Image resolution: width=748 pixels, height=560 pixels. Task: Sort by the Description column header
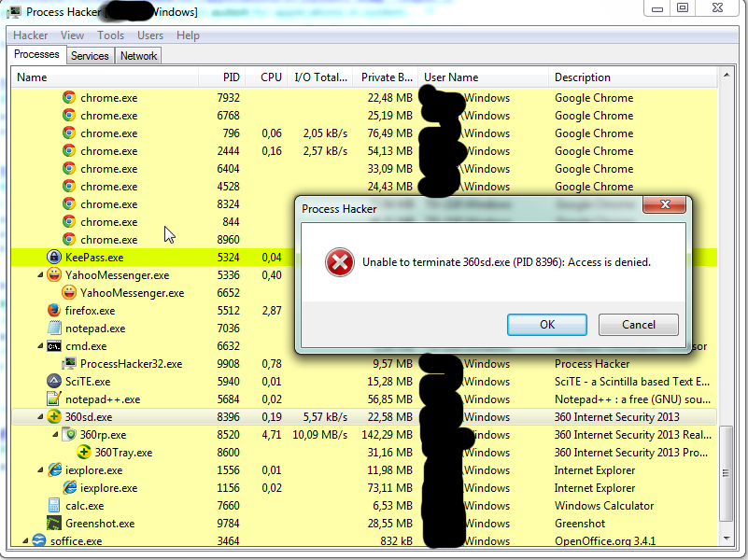click(633, 77)
